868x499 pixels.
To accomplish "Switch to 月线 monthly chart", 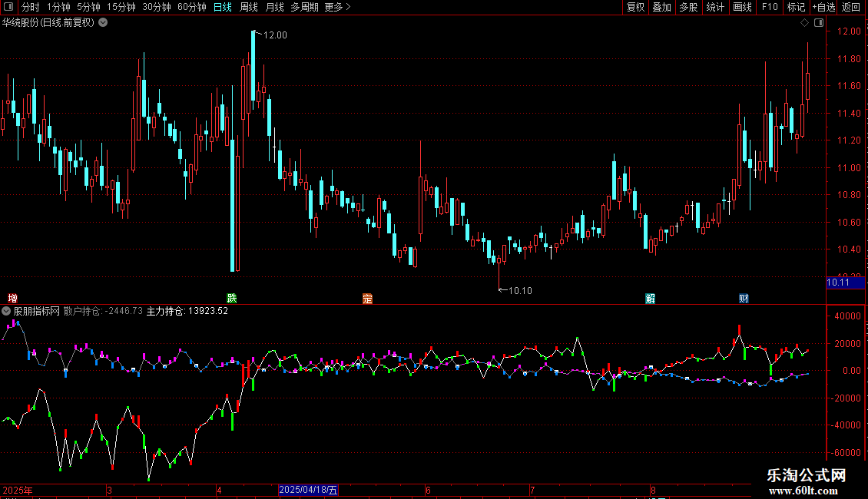I will point(274,7).
